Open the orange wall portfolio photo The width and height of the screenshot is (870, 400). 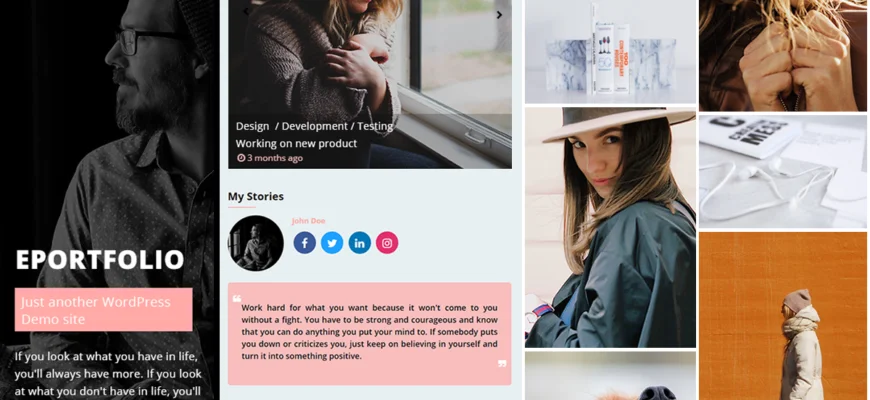coord(783,316)
